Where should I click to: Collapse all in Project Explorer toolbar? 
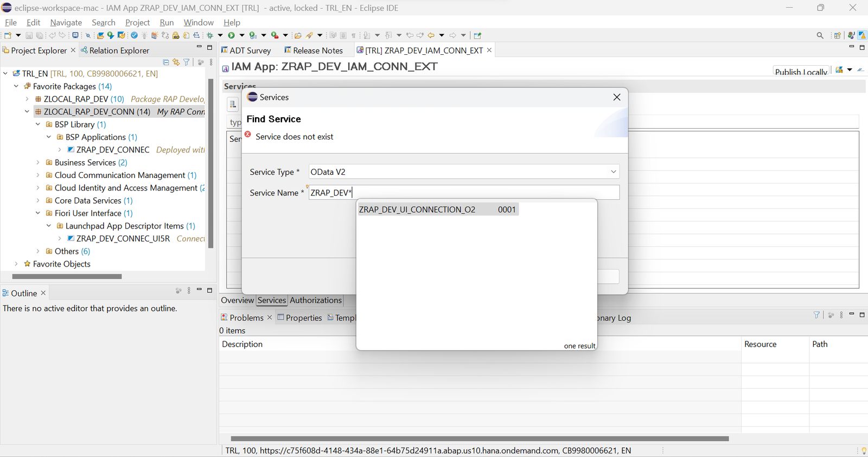point(166,62)
